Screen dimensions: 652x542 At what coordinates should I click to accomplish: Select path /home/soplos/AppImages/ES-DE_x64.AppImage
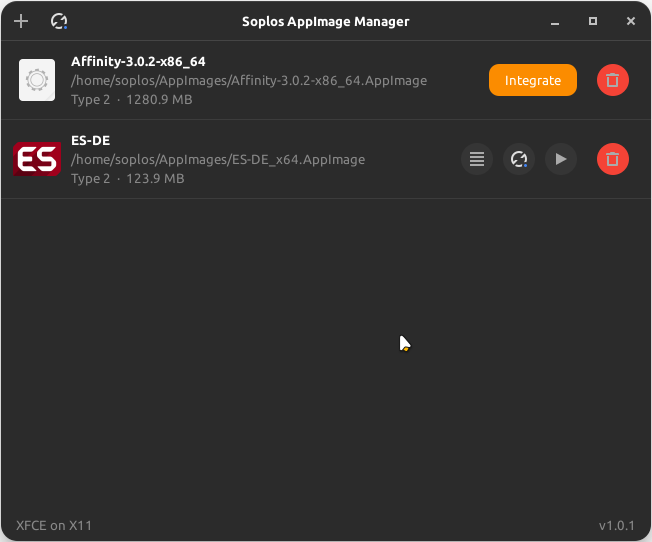[x=218, y=160]
